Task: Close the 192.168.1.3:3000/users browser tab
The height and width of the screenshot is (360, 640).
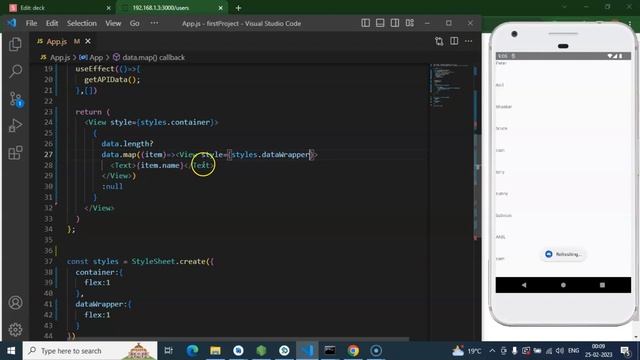Action: 220,8
